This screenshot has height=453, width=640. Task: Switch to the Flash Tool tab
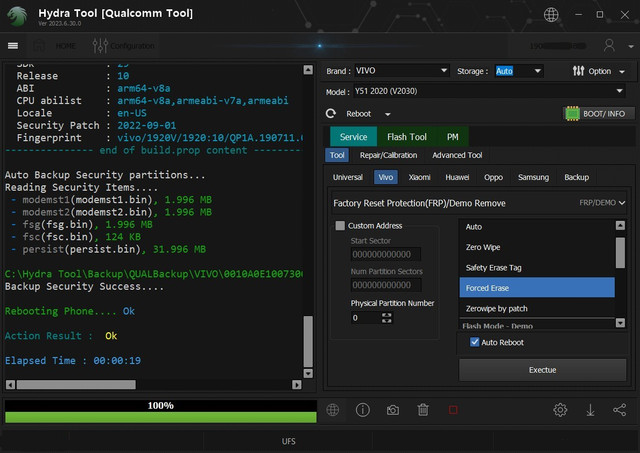point(407,137)
